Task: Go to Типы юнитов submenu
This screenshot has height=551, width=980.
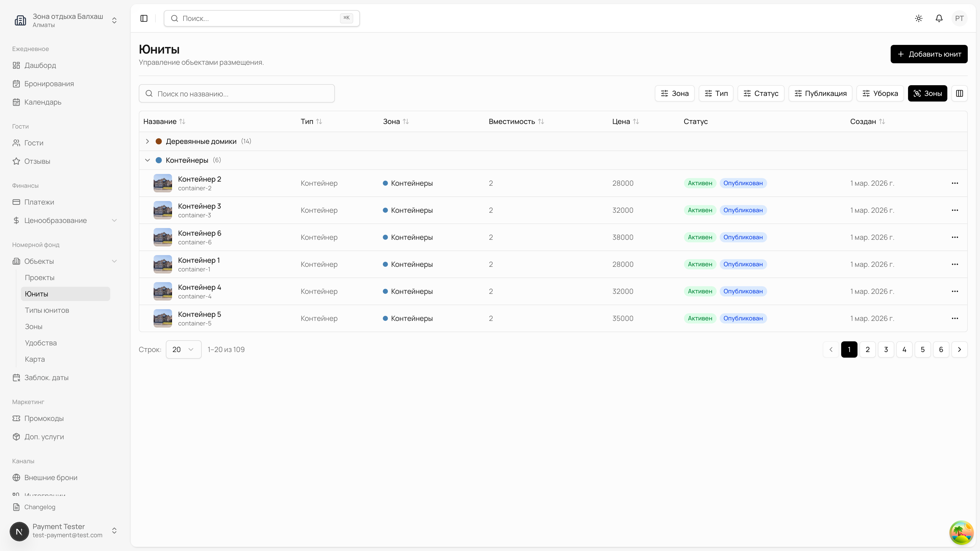Action: 47,310
